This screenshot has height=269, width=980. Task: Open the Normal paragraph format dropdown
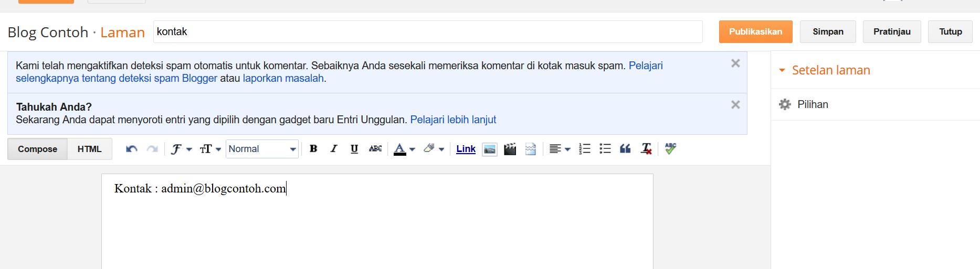click(262, 149)
